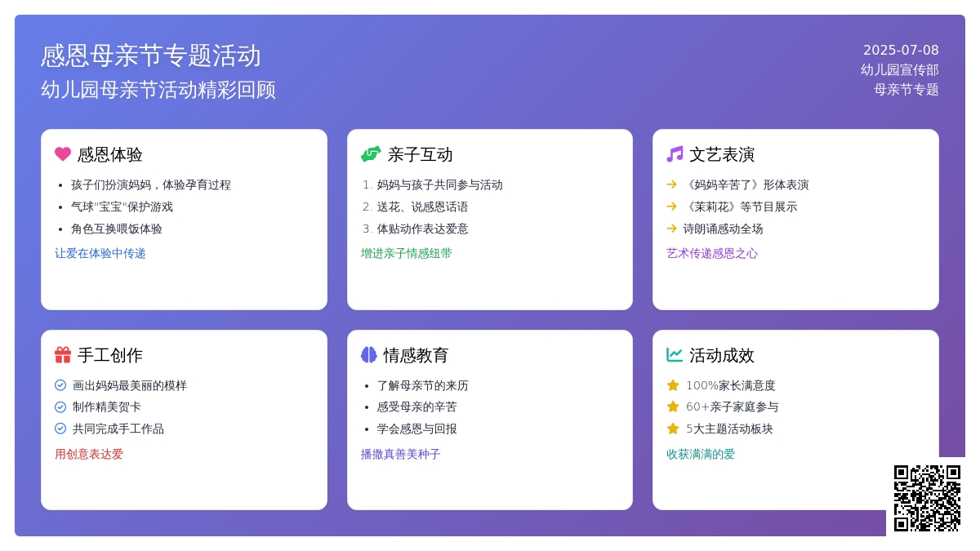Click the pink heart icon beside 感恩体验

tap(63, 154)
